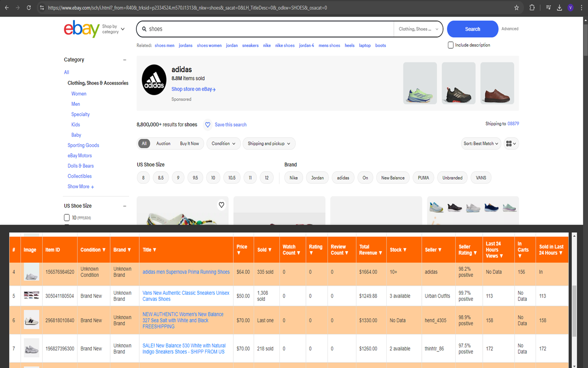Click the heart icon beside Save this search
The height and width of the screenshot is (368, 588).
click(208, 125)
